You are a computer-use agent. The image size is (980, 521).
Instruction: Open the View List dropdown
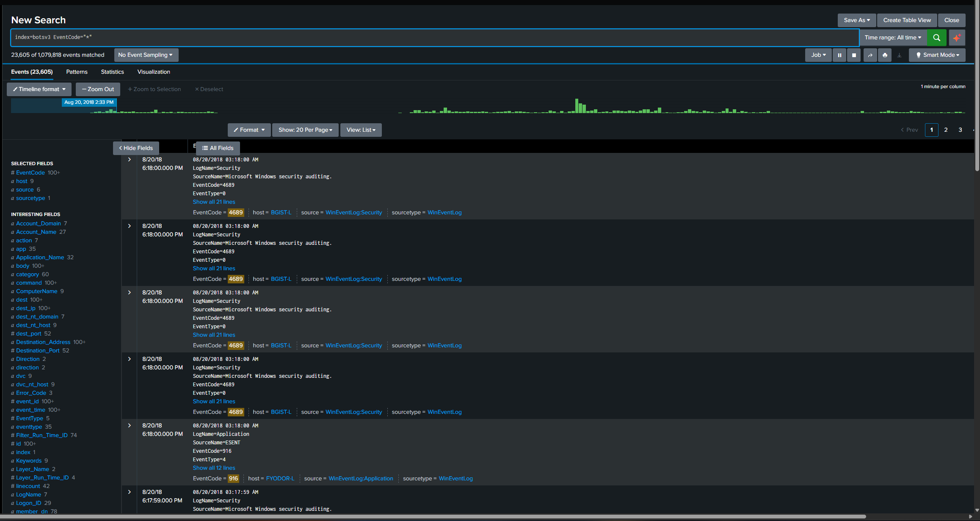tap(361, 130)
